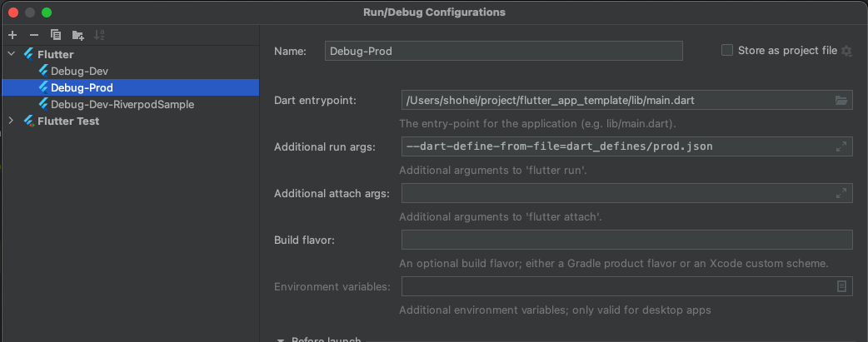868x342 pixels.
Task: Click the Copy Configuration icon
Action: (x=56, y=35)
